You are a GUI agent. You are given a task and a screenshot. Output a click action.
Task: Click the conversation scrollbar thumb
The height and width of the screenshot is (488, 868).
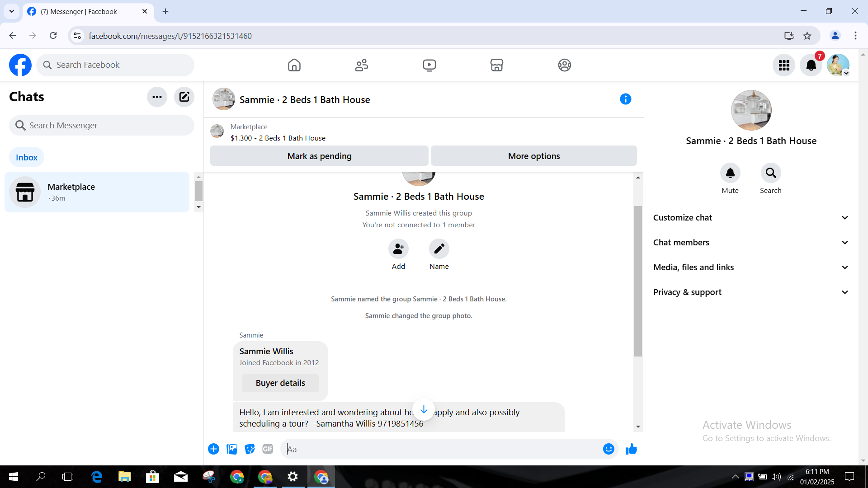point(638,280)
